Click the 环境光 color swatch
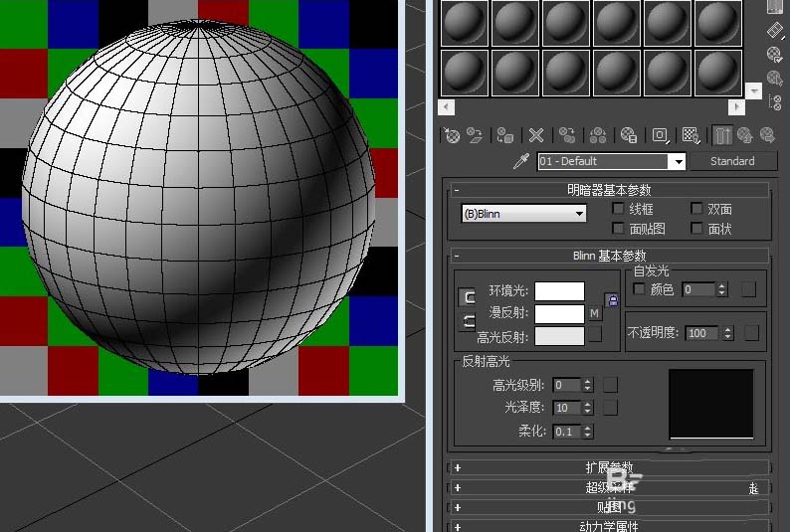The image size is (790, 532). (x=559, y=291)
